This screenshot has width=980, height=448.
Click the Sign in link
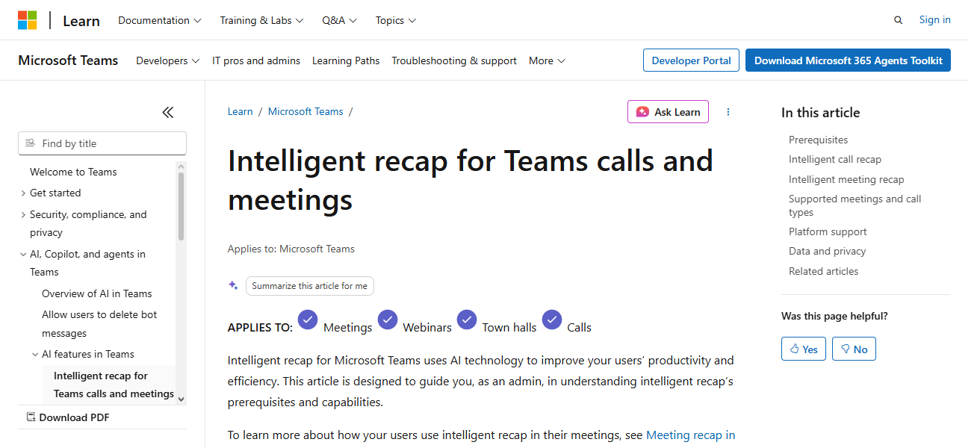[x=934, y=19]
